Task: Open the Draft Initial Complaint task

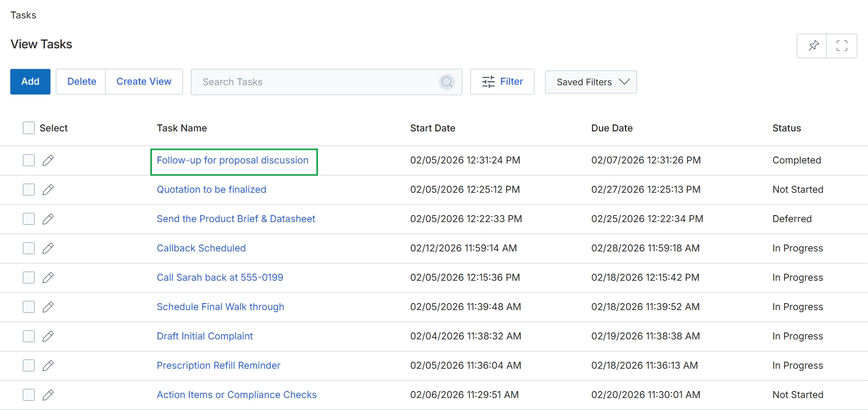Action: click(x=205, y=336)
